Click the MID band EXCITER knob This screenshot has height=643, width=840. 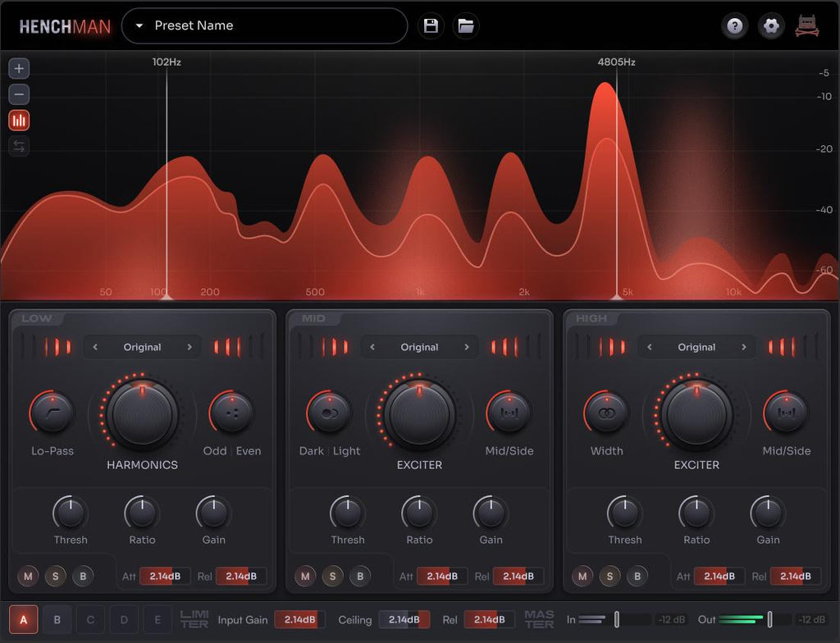click(x=419, y=415)
